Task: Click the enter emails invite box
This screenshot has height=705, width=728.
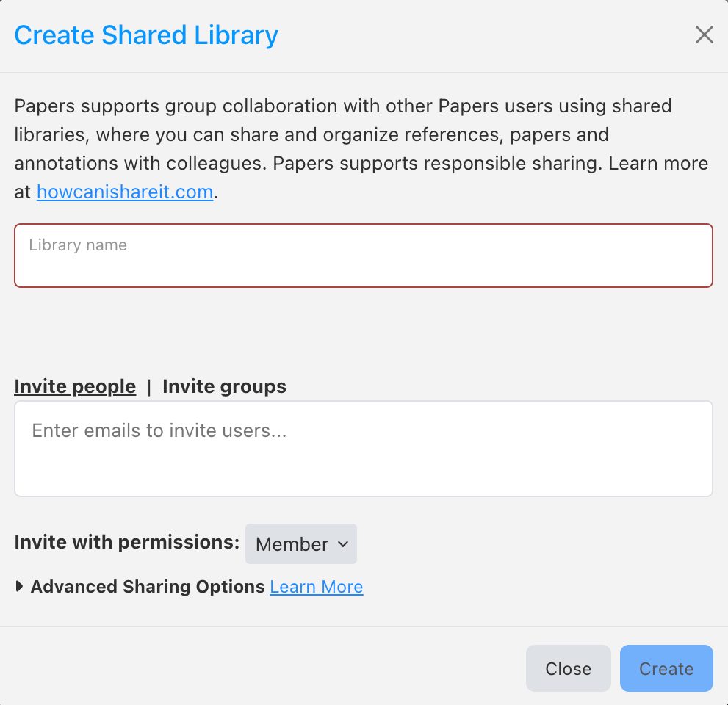Action: (x=364, y=448)
